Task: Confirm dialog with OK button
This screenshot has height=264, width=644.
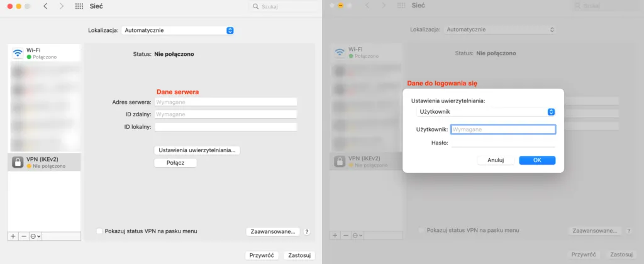Action: 537,160
